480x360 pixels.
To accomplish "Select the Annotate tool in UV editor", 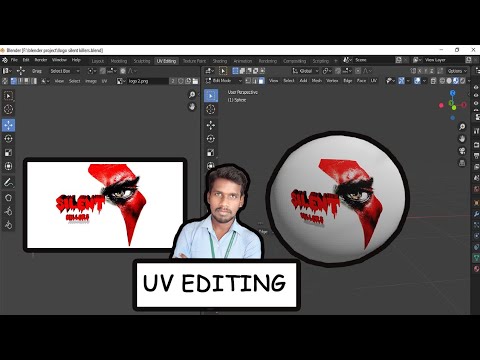I will [x=9, y=182].
